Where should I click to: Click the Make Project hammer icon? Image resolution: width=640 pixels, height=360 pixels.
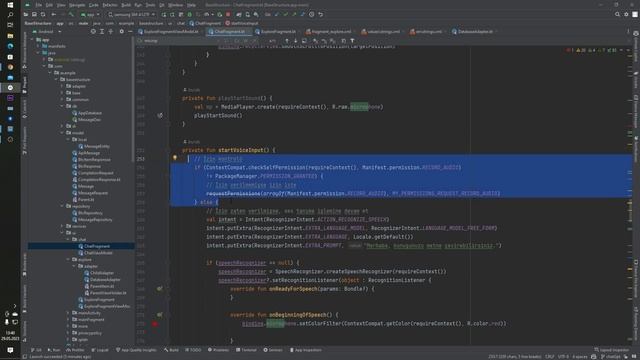(x=71, y=14)
